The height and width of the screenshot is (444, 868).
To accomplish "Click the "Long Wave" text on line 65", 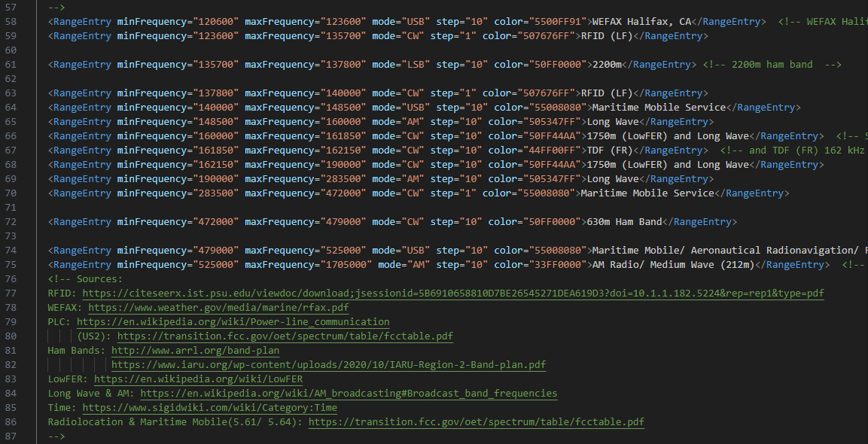I will pyautogui.click(x=613, y=122).
